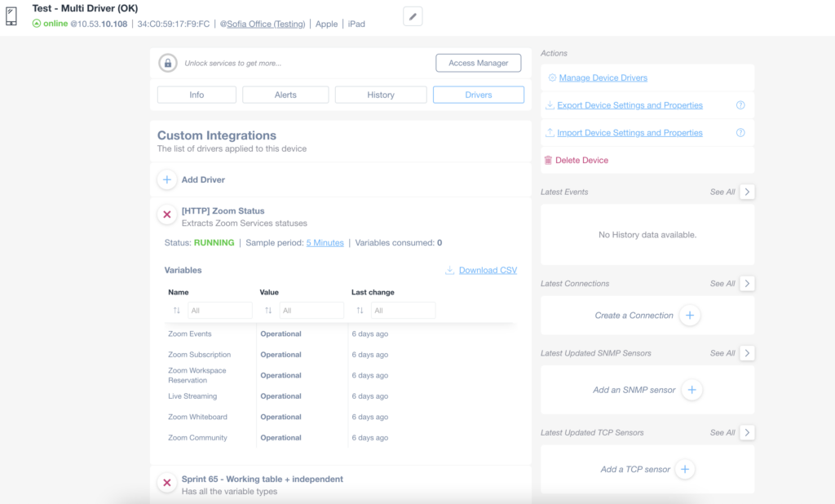Remove the Sprint 65 Working table driver
The width and height of the screenshot is (835, 504).
click(167, 484)
